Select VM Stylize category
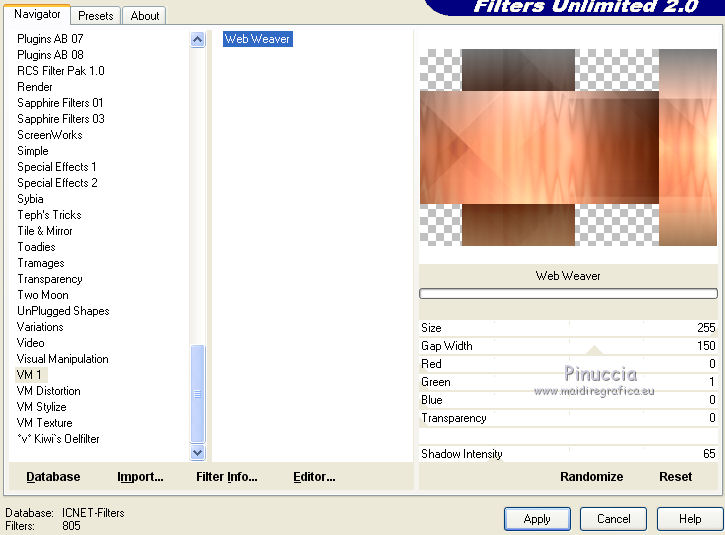Viewport: 725px width, 535px height. (42, 407)
